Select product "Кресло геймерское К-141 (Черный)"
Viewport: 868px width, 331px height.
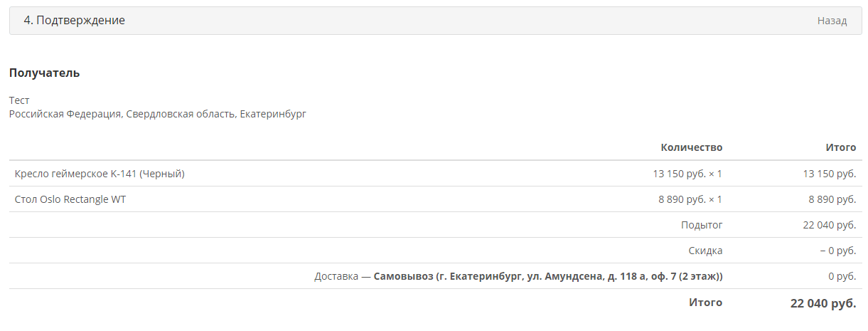pyautogui.click(x=100, y=174)
